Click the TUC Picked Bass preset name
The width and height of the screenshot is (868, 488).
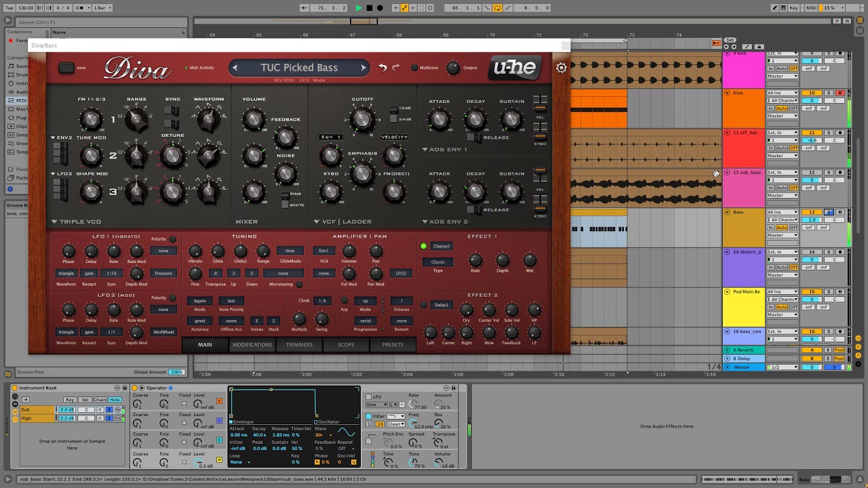(299, 68)
